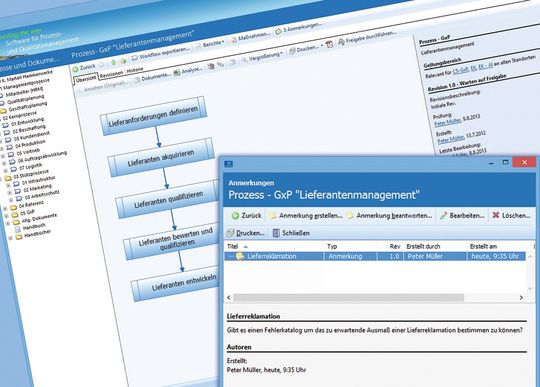
Task: Click green Zurück icon in main window
Action: (x=75, y=69)
